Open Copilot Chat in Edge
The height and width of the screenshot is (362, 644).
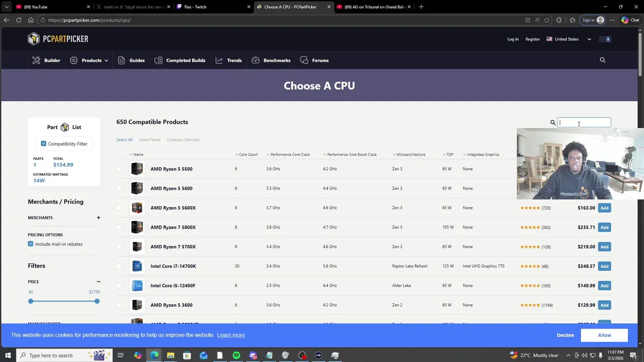630,20
